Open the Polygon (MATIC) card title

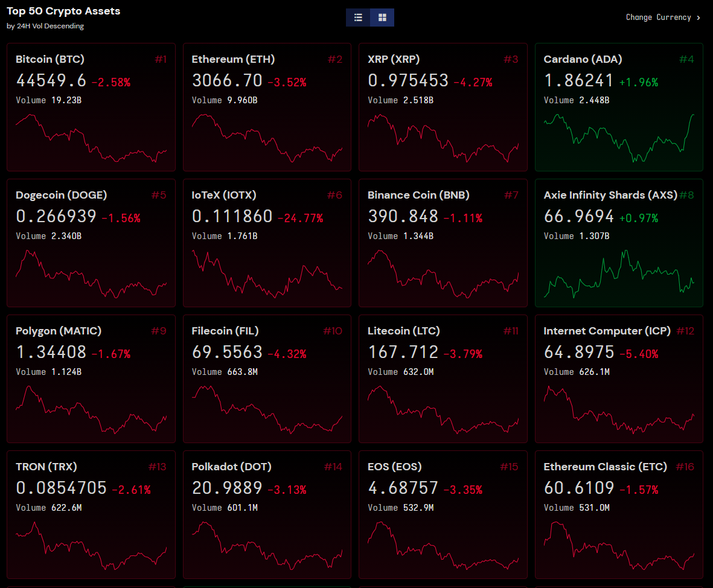(59, 331)
